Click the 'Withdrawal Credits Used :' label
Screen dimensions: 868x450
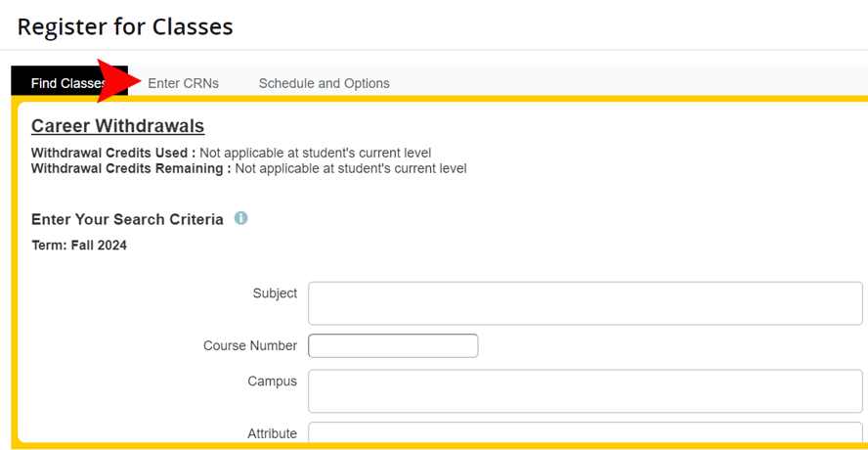pyautogui.click(x=113, y=153)
